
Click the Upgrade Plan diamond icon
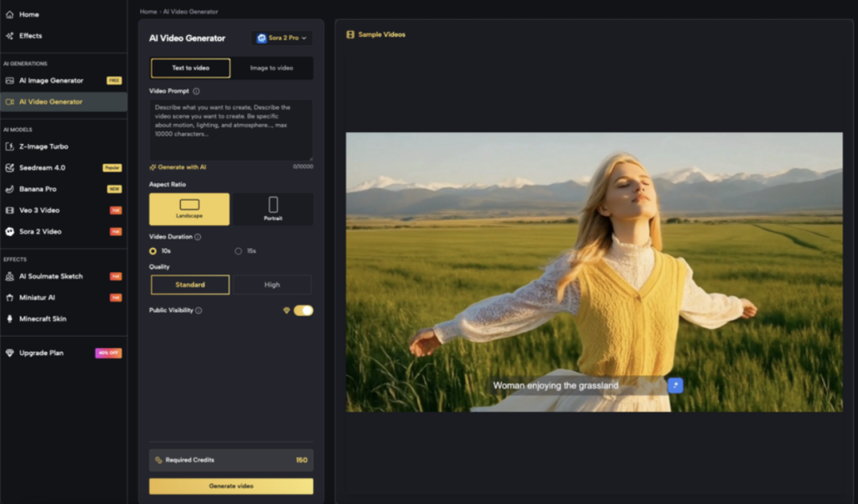(10, 353)
